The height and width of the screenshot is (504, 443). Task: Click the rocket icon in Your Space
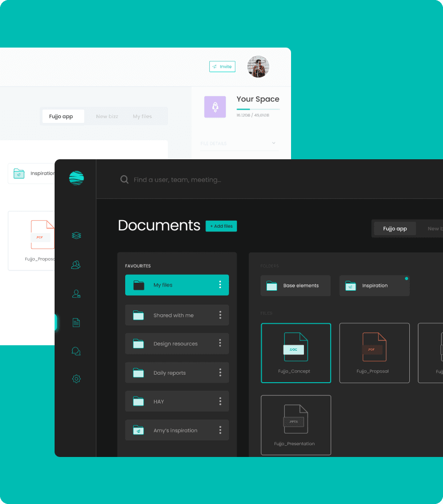(x=215, y=106)
